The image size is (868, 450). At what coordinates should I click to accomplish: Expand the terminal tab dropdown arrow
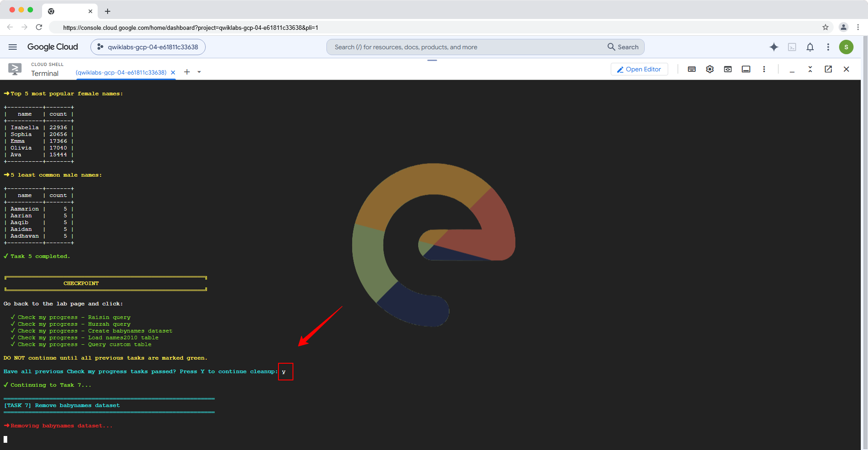pyautogui.click(x=199, y=72)
